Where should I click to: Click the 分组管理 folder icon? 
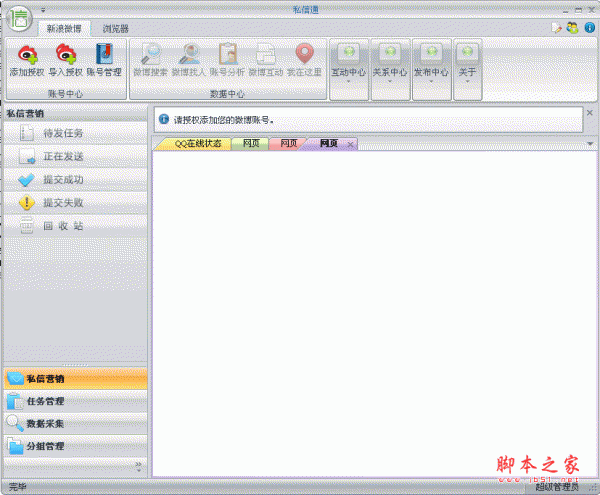(x=15, y=446)
